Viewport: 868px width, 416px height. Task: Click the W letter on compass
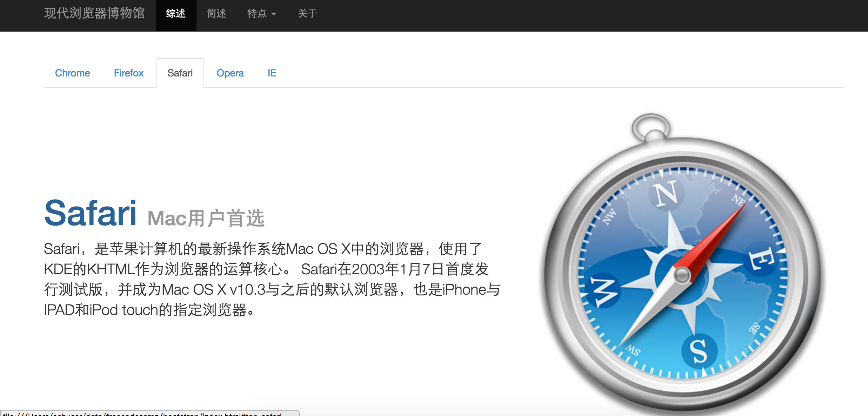pyautogui.click(x=603, y=291)
